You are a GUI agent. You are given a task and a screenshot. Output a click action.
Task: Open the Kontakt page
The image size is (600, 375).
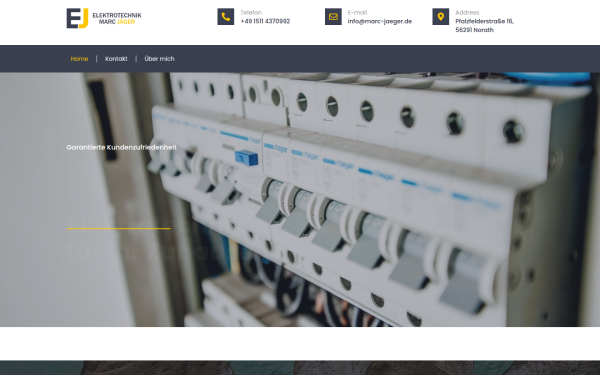click(116, 59)
